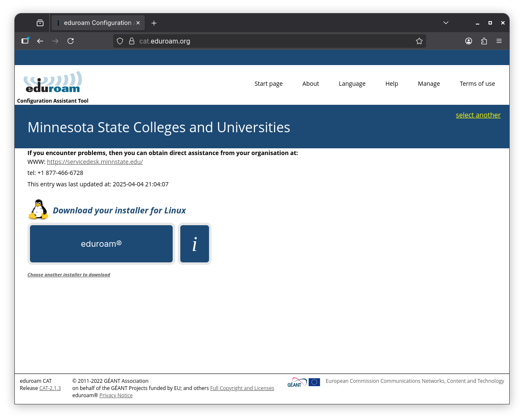Image resolution: width=524 pixels, height=420 pixels.
Task: Open the Firefox account icon
Action: pos(469,41)
